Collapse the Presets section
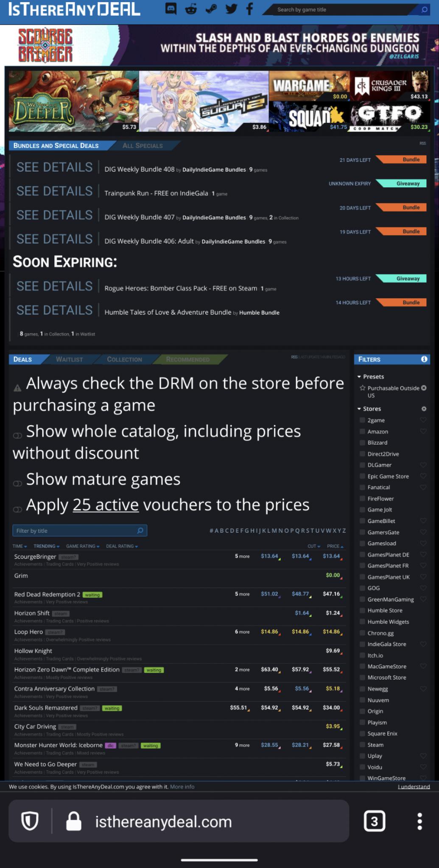The image size is (439, 868). point(370,376)
